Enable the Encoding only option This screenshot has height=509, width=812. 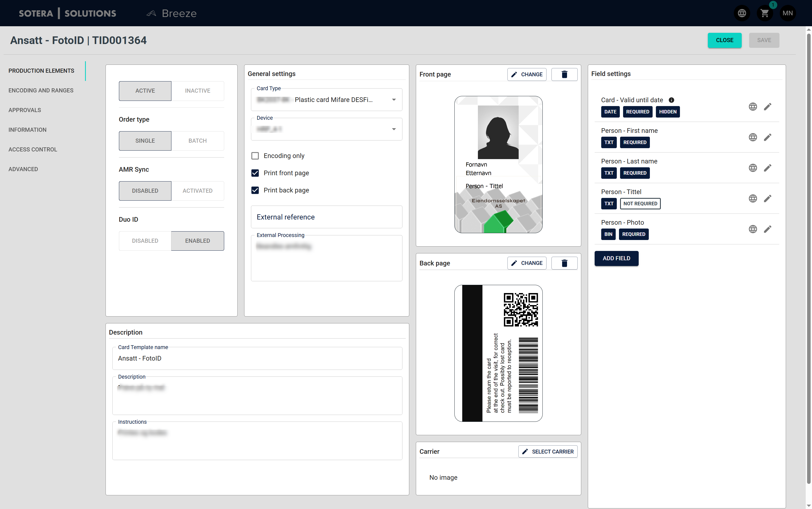(x=255, y=156)
